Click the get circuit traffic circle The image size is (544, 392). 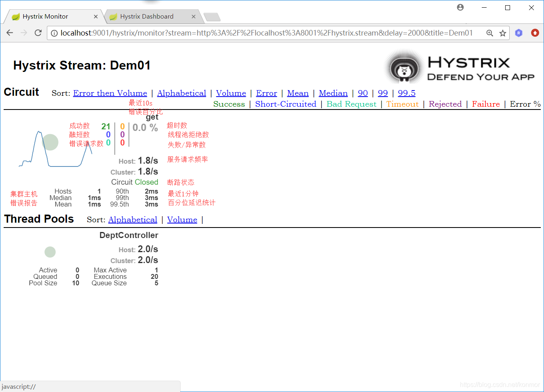click(x=50, y=142)
